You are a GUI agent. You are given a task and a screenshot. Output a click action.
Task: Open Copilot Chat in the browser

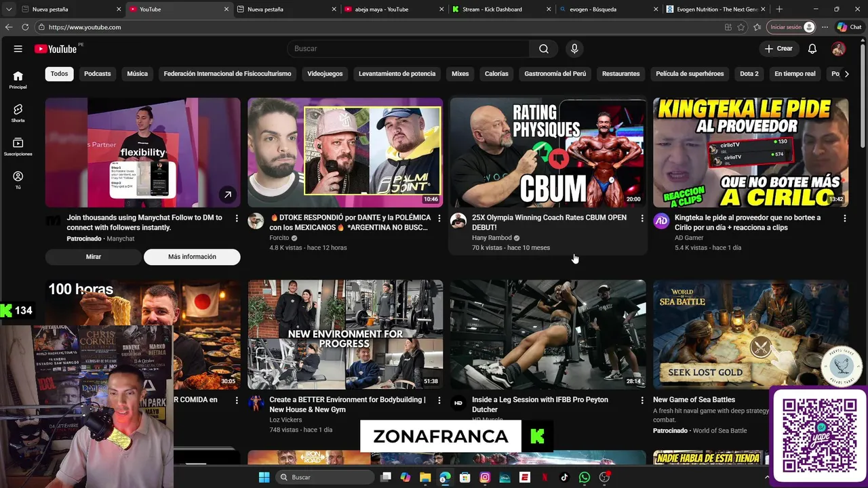pyautogui.click(x=849, y=27)
